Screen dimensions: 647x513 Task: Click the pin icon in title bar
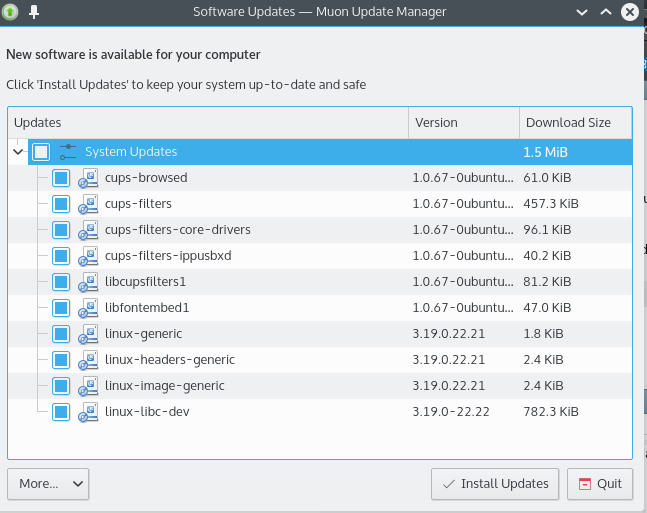click(34, 12)
